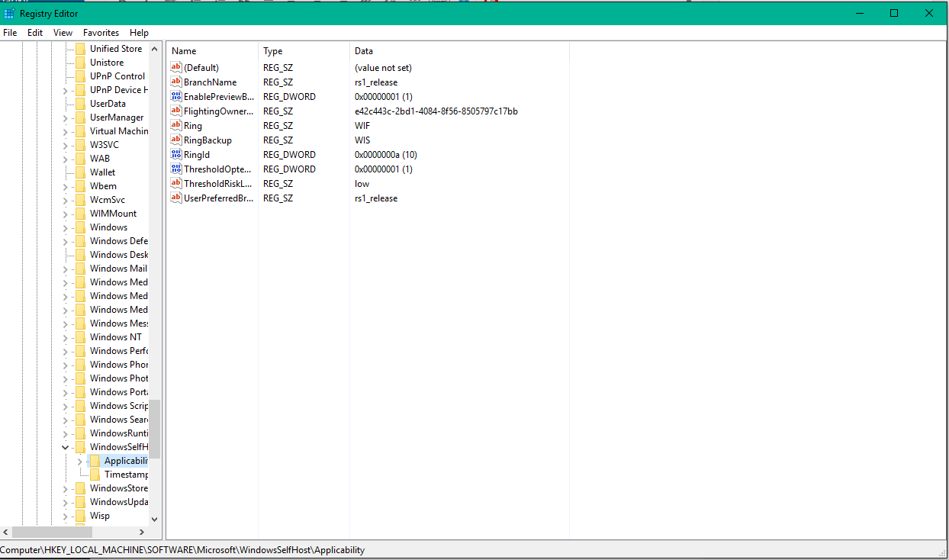Image resolution: width=949 pixels, height=560 pixels.
Task: Click the folder icon of Windows NT key
Action: (x=80, y=337)
